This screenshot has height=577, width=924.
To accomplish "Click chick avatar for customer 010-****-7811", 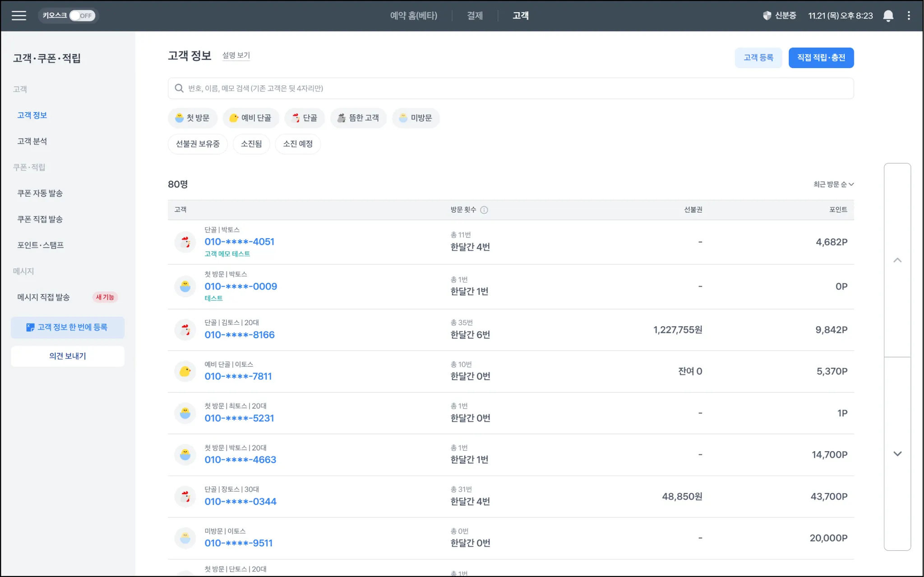I will [x=185, y=371].
